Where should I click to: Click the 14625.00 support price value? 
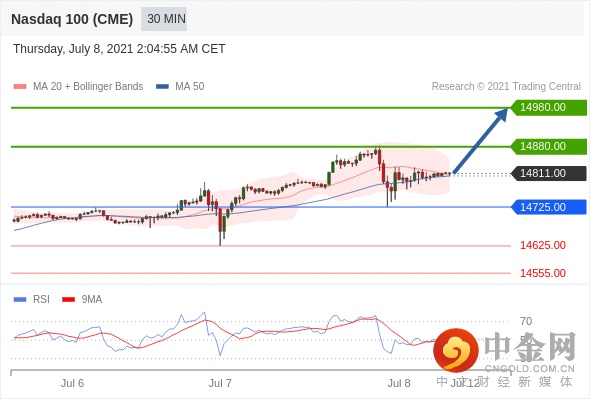tap(543, 245)
